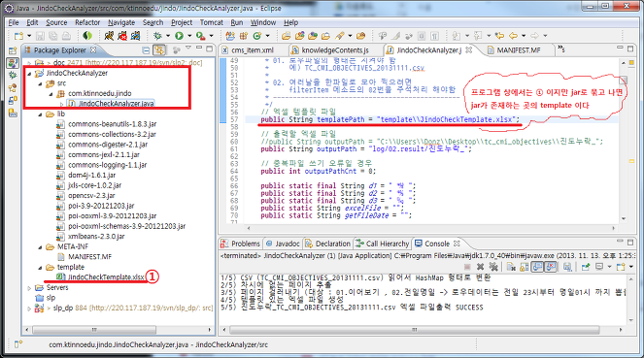Switch to MANIFEST.MF editor tab
The height and width of the screenshot is (358, 644).
pos(514,50)
